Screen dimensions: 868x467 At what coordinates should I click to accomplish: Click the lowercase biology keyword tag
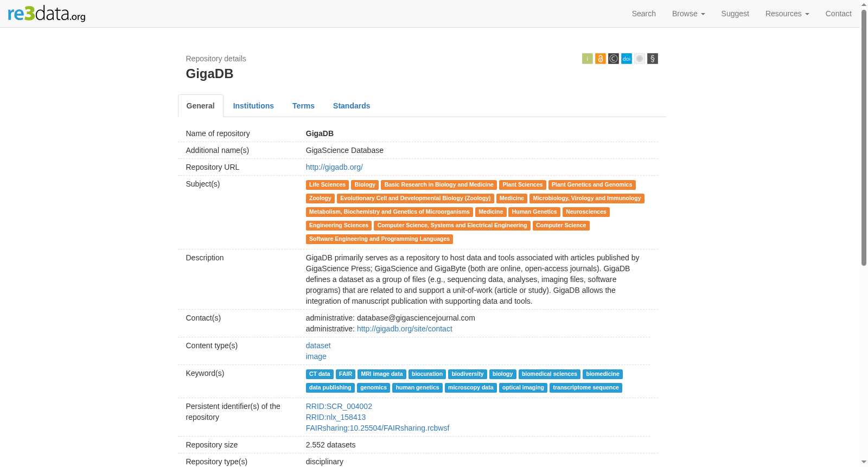[502, 374]
